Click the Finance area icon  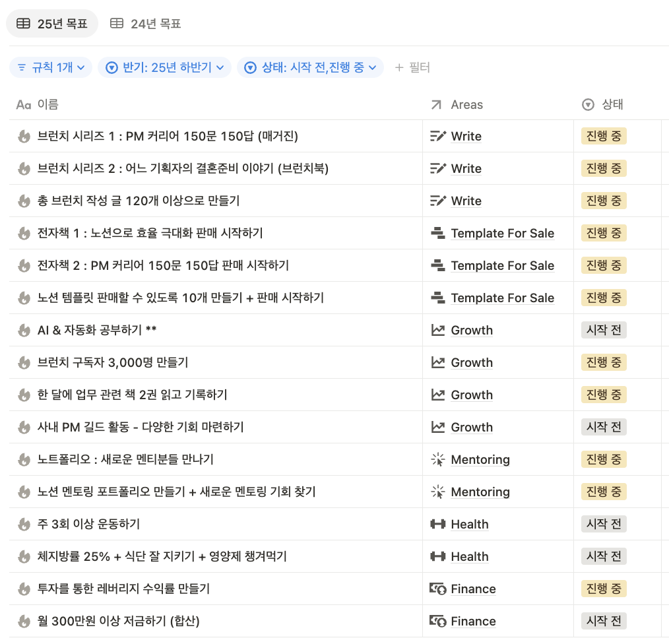(437, 589)
